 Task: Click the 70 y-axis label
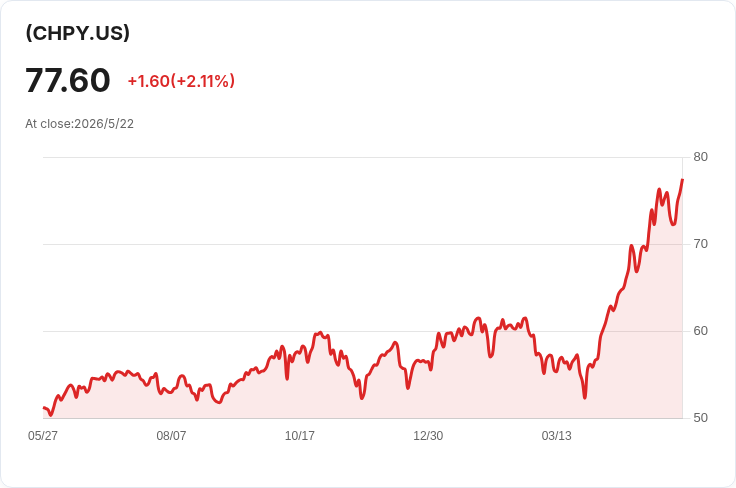[700, 244]
